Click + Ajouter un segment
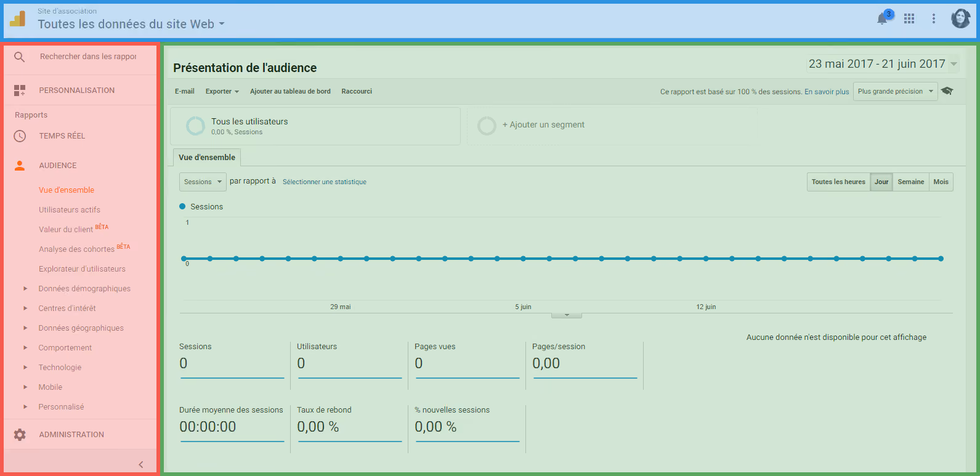This screenshot has width=980, height=476. pyautogui.click(x=543, y=125)
